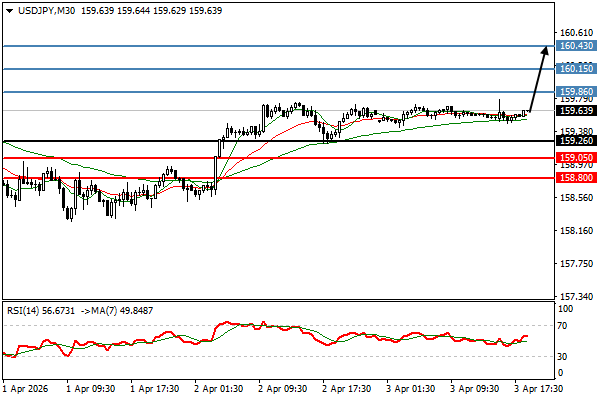Click the RSI 30 level scale value
Screen dimensions: 600x400
(565, 356)
